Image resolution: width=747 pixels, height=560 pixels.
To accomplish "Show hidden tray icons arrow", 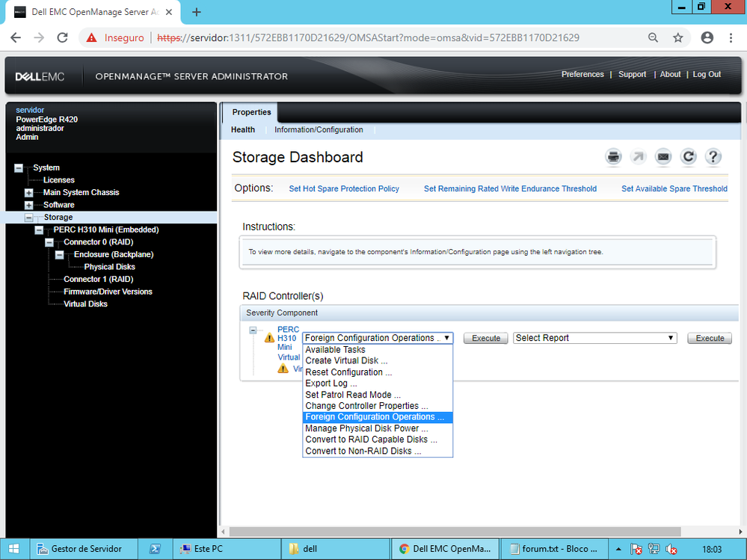I will 618,549.
